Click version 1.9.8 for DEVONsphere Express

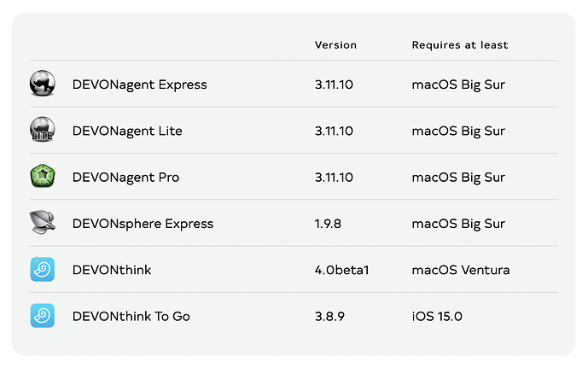click(x=329, y=224)
